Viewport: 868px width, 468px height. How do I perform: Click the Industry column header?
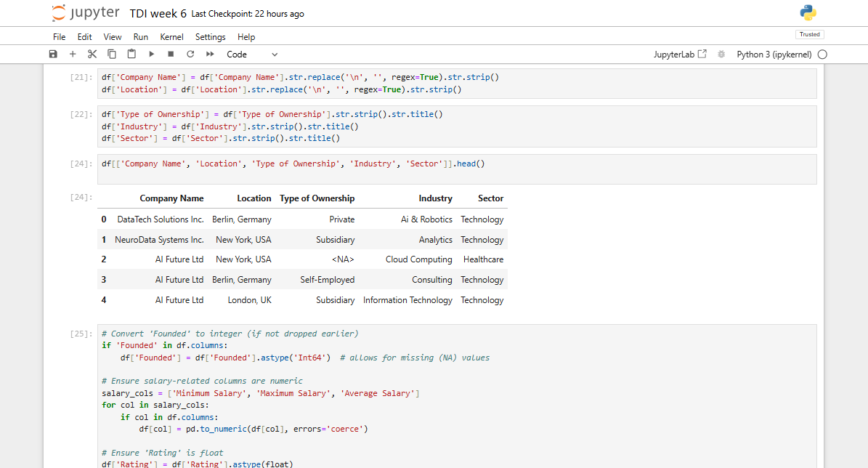coord(436,198)
